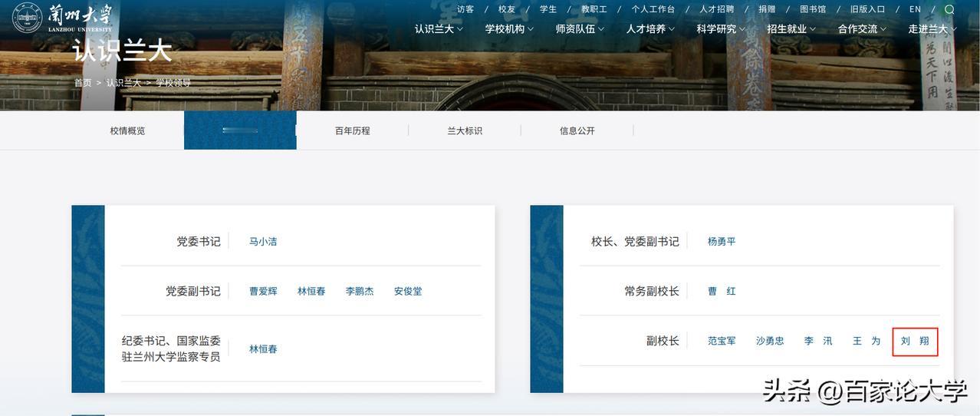Expand the 走进兰大 navigation menu
This screenshot has width=980, height=416.
point(932,29)
